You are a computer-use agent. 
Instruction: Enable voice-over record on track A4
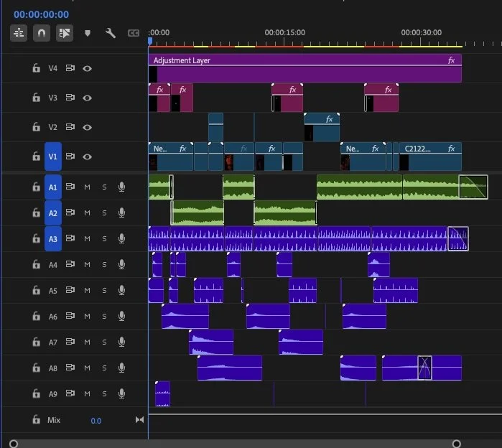[121, 264]
